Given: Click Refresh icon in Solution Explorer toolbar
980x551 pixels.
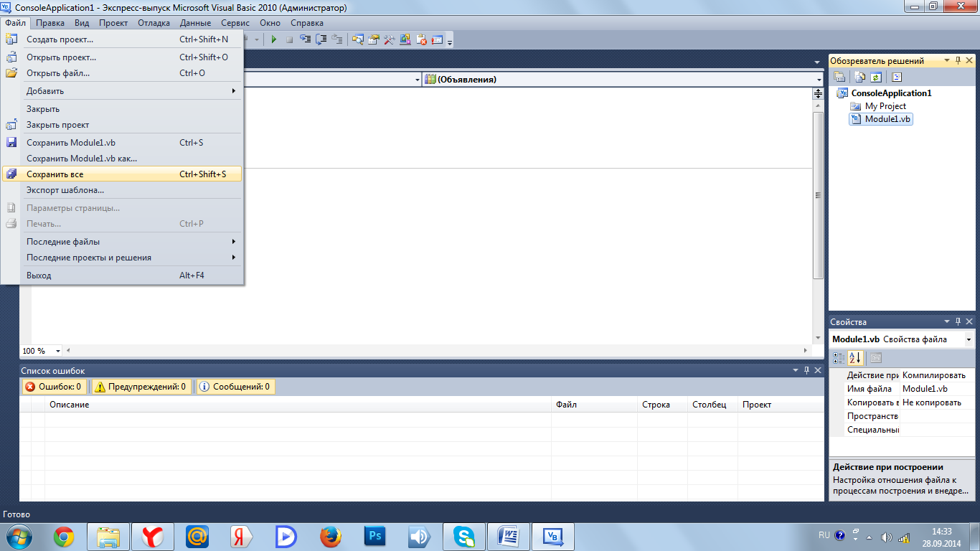Looking at the screenshot, I should click(x=875, y=77).
